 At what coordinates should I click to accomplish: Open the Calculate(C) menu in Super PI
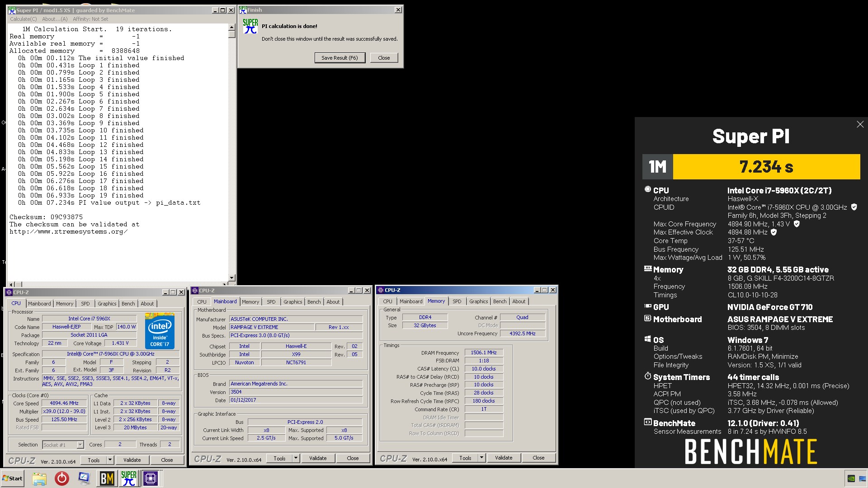(x=24, y=19)
